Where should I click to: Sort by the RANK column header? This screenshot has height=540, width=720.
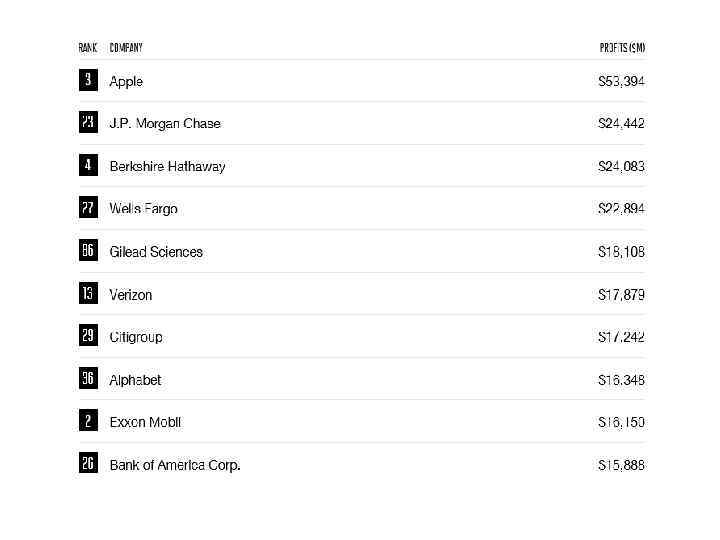88,47
